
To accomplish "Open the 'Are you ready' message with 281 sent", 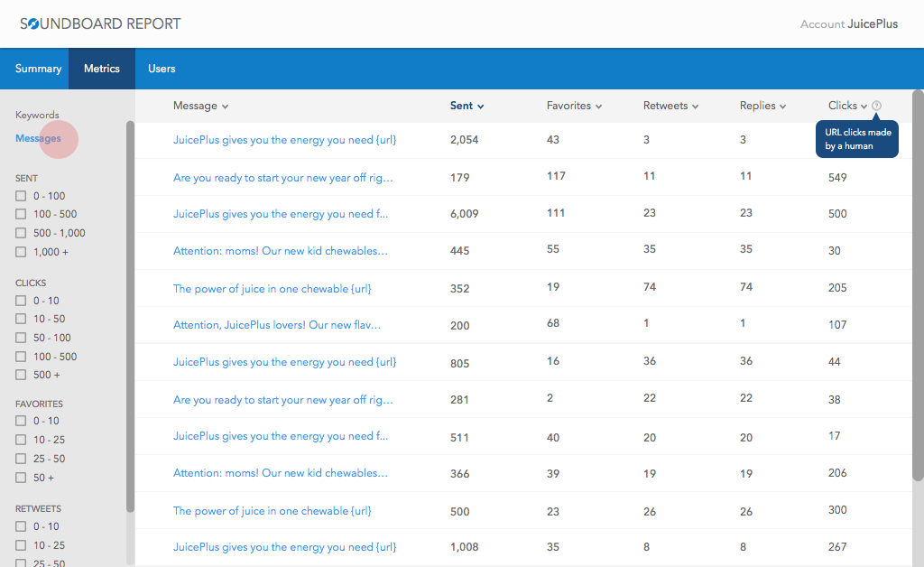I will 282,400.
